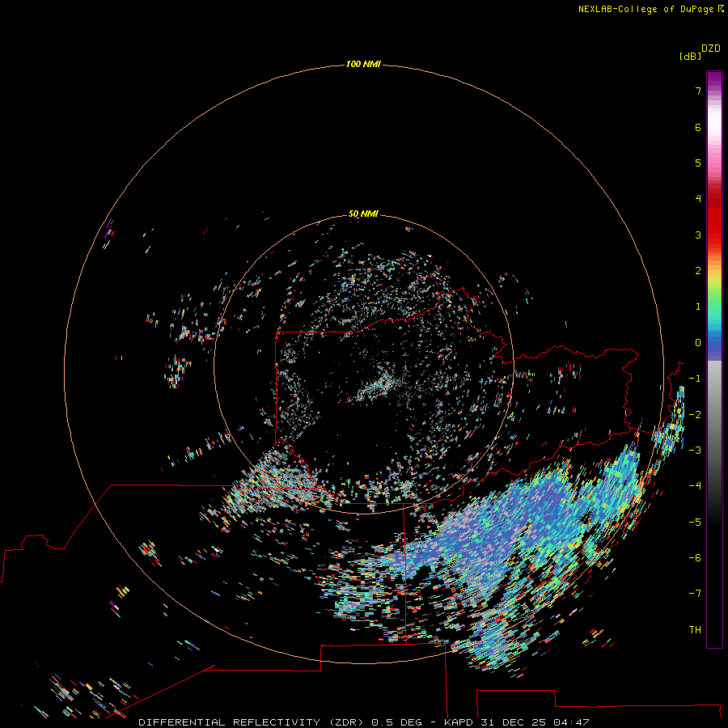Click the green 1 dB band of color bar

click(714, 303)
